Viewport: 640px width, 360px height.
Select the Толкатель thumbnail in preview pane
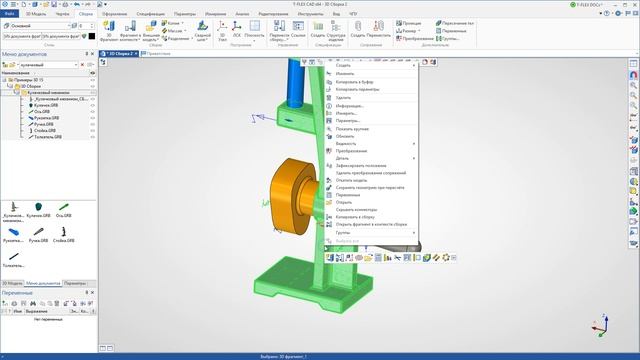[x=13, y=260]
